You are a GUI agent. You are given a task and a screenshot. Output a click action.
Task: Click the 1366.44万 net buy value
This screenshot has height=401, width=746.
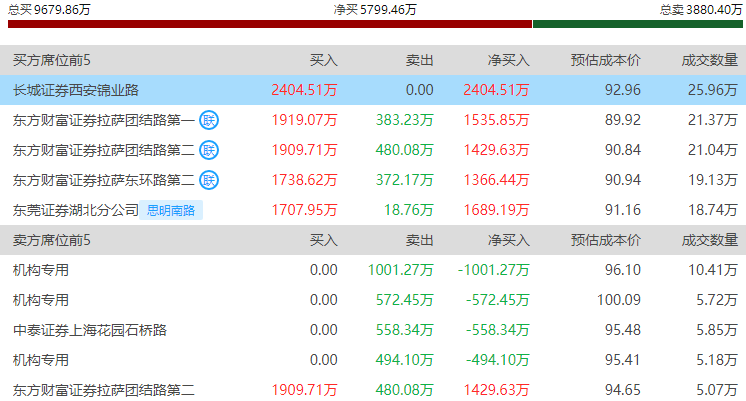coord(496,180)
